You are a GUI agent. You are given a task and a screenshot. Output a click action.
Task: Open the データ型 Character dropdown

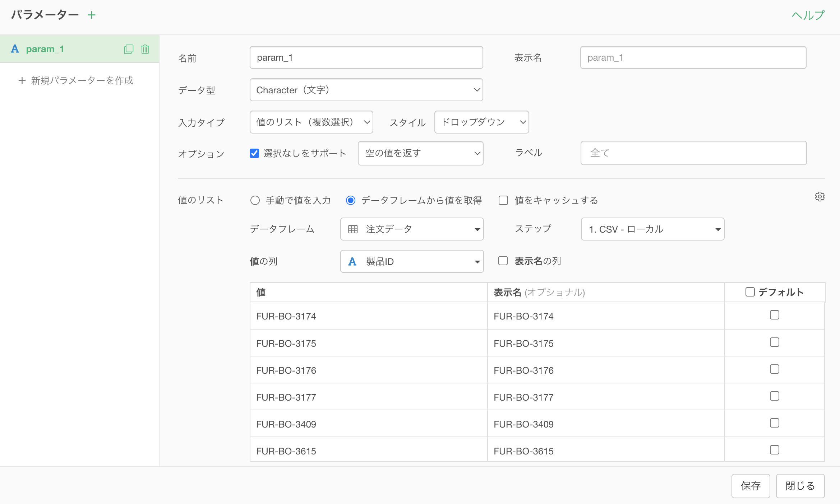(x=366, y=90)
